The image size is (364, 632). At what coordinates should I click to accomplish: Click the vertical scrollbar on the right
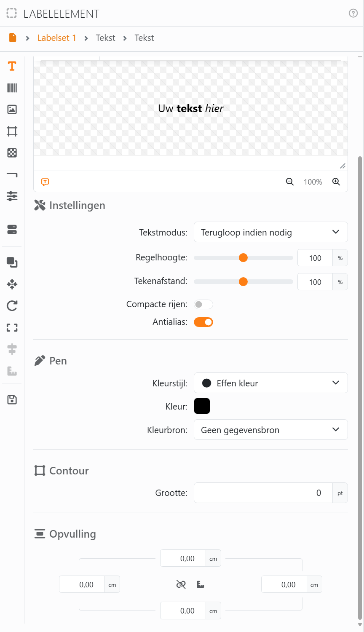[x=360, y=388]
